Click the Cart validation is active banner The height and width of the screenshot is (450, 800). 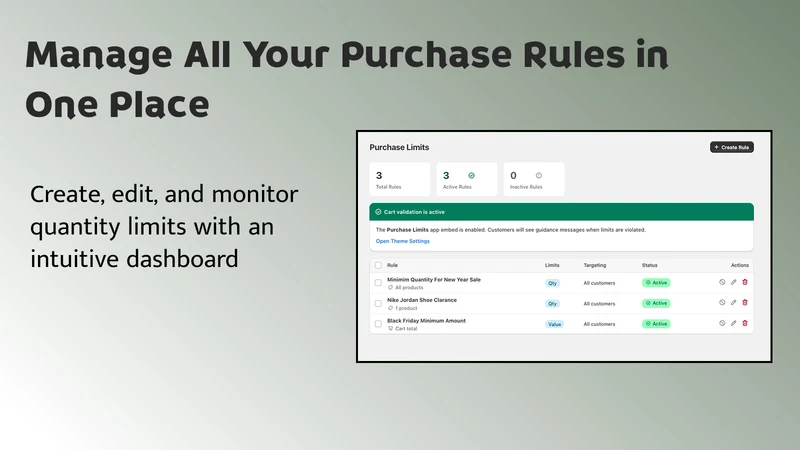561,212
